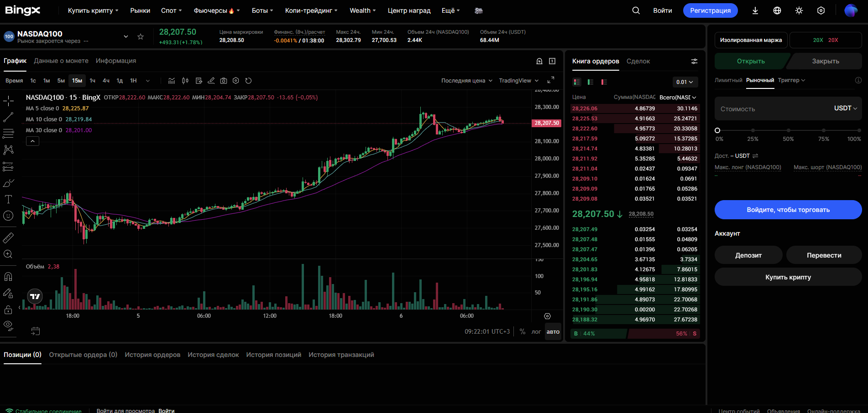Toggle magnet mode for drawings
Screen dimensions: 868x413
click(8, 276)
